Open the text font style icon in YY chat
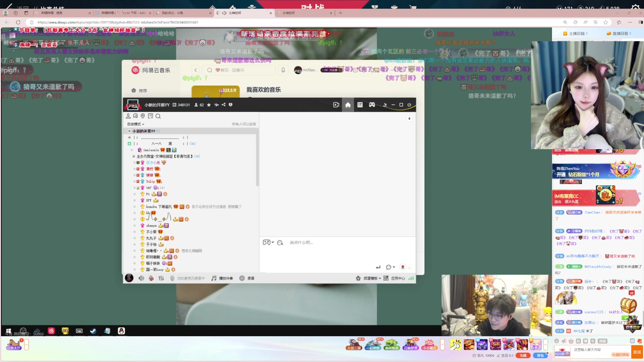Screen dimensions: 644x362 point(280,242)
